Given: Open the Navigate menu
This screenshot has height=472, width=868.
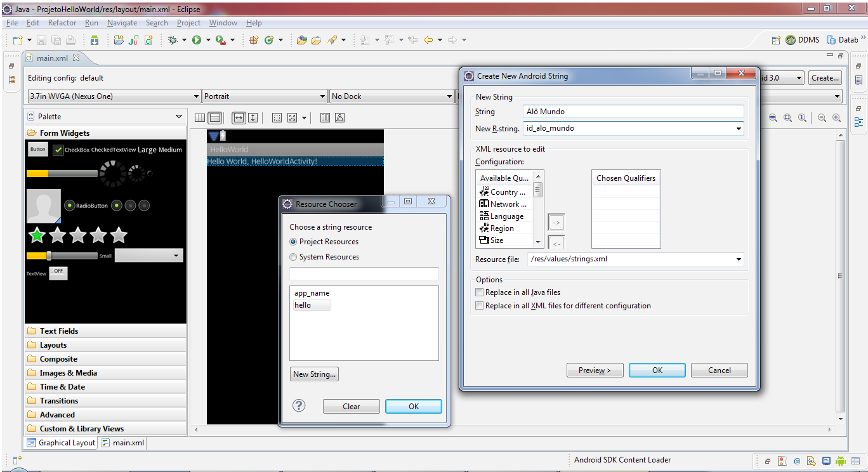Looking at the screenshot, I should 122,23.
